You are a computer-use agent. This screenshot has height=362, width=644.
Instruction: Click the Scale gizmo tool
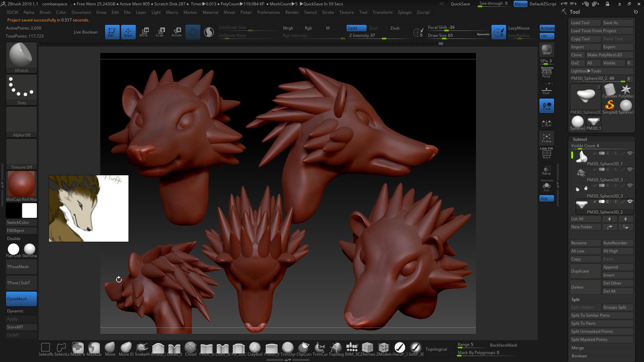(x=160, y=32)
